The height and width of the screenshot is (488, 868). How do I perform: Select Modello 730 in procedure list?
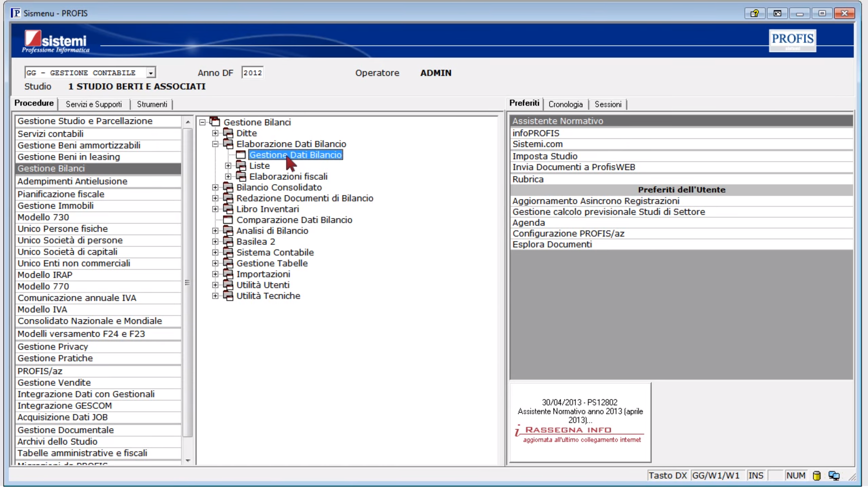pos(43,217)
